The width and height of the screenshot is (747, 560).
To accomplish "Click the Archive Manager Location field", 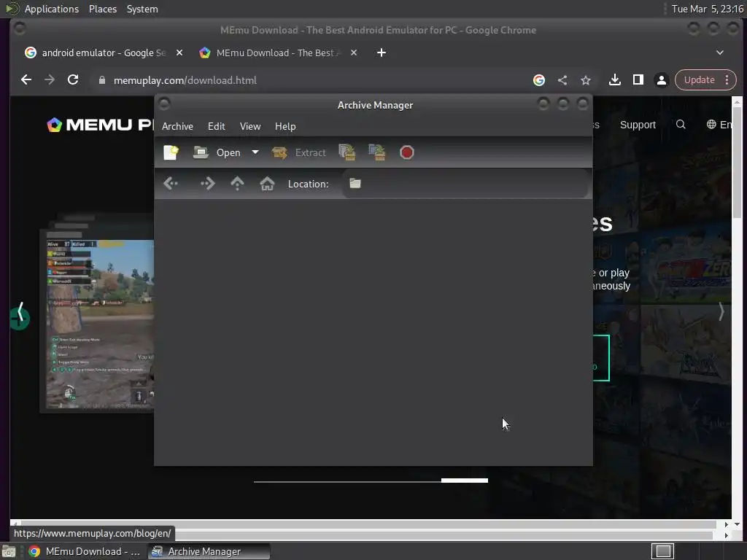I will 465,183.
